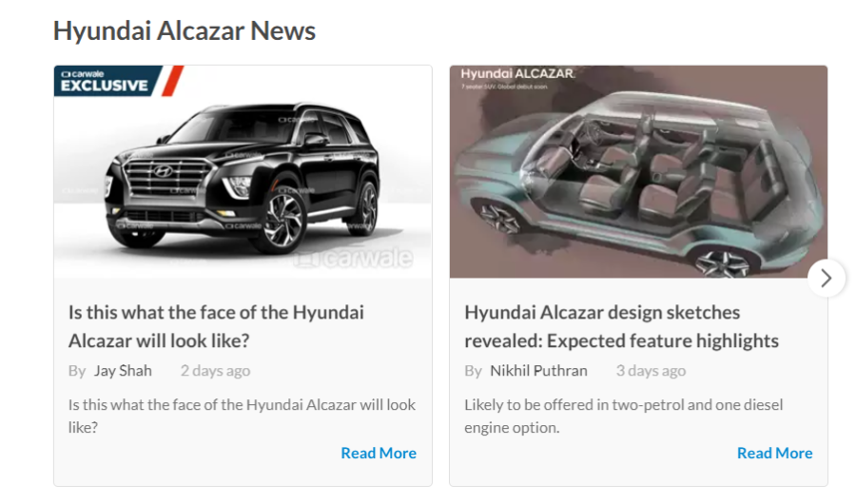Click the '2 days ago' timestamp

(x=215, y=371)
